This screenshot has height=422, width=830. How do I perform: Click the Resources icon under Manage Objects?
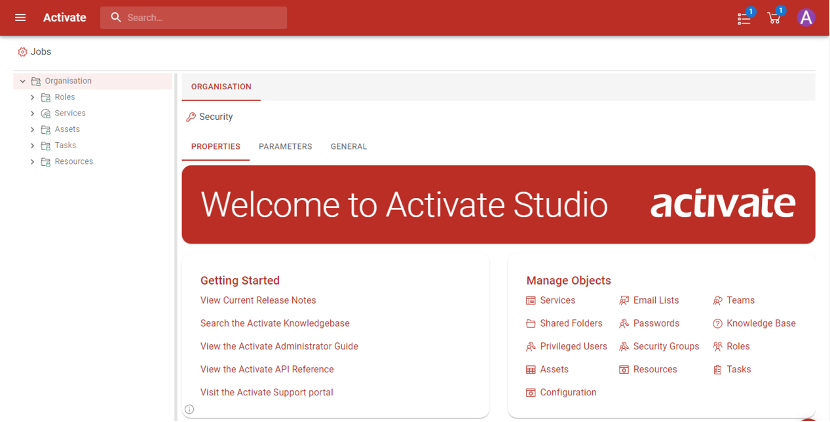click(x=624, y=370)
